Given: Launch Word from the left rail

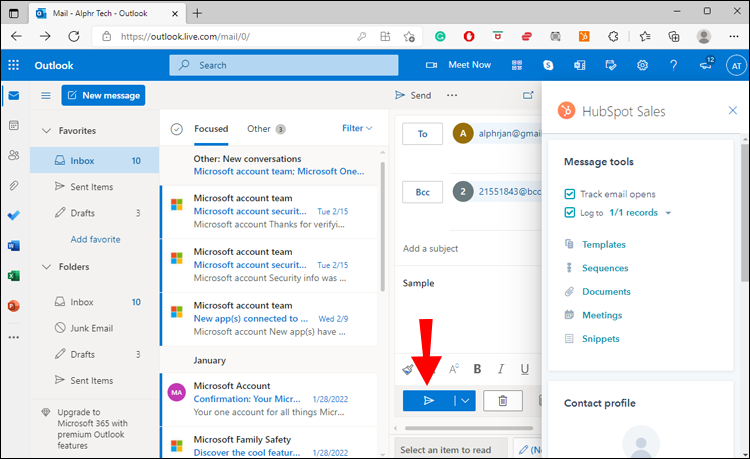Looking at the screenshot, I should tap(14, 246).
